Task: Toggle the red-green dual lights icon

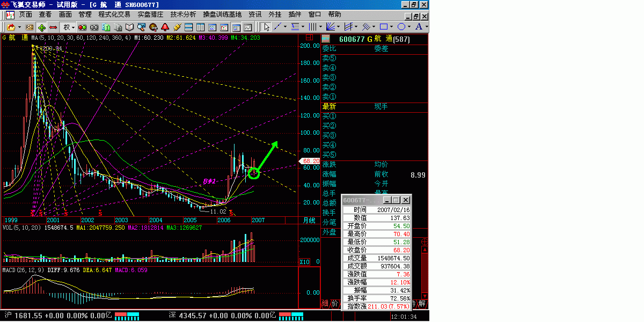Action: tap(83, 27)
